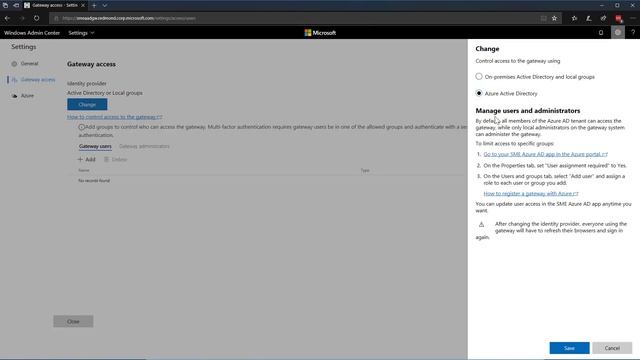This screenshot has width=640, height=360.
Task: Open General settings section
Action: click(x=29, y=64)
